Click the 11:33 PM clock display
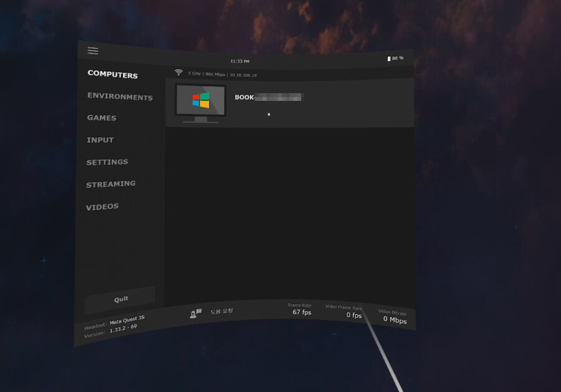Viewport: 561px width, 392px height. tap(239, 60)
